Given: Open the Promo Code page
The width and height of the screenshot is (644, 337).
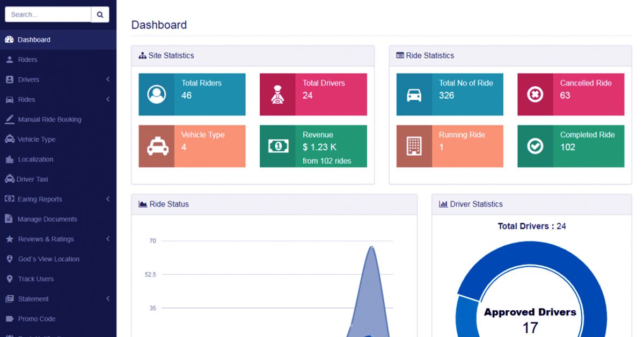Looking at the screenshot, I should [x=36, y=319].
